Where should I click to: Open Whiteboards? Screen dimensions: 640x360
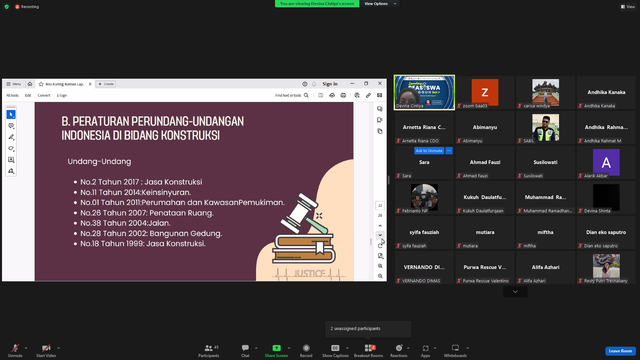455,350
